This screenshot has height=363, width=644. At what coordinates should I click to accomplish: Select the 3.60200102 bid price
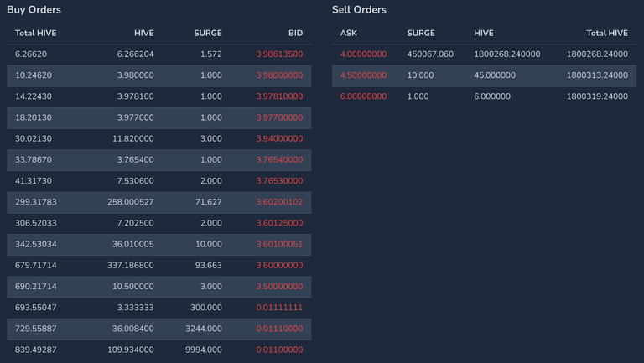tap(279, 202)
